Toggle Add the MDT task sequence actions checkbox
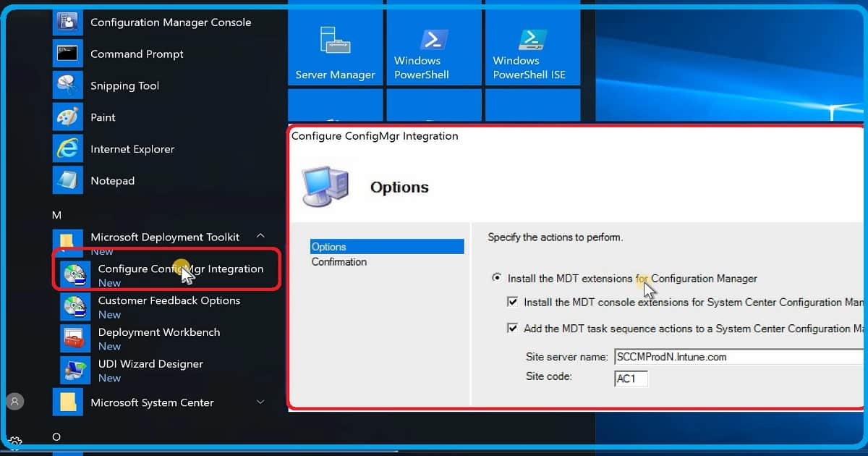 [x=513, y=328]
